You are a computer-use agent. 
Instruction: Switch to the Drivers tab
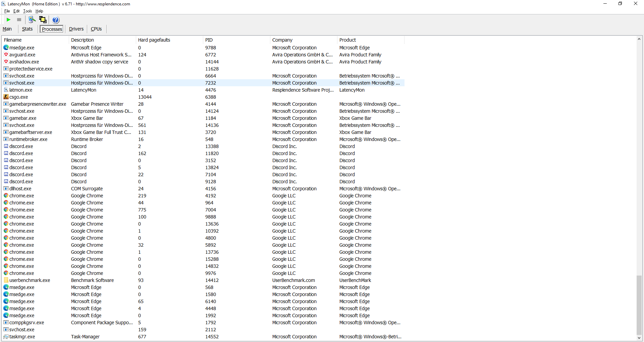coord(76,29)
